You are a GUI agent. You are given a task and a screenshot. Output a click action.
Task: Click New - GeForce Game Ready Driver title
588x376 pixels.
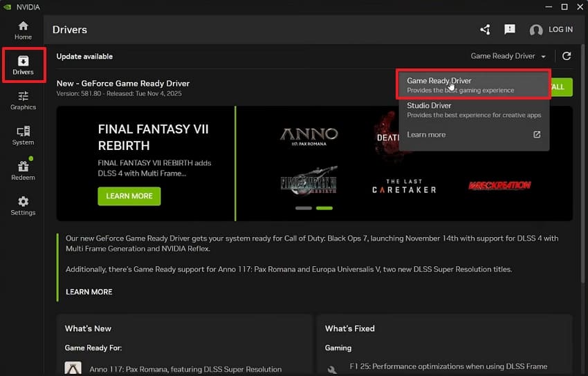coord(123,84)
